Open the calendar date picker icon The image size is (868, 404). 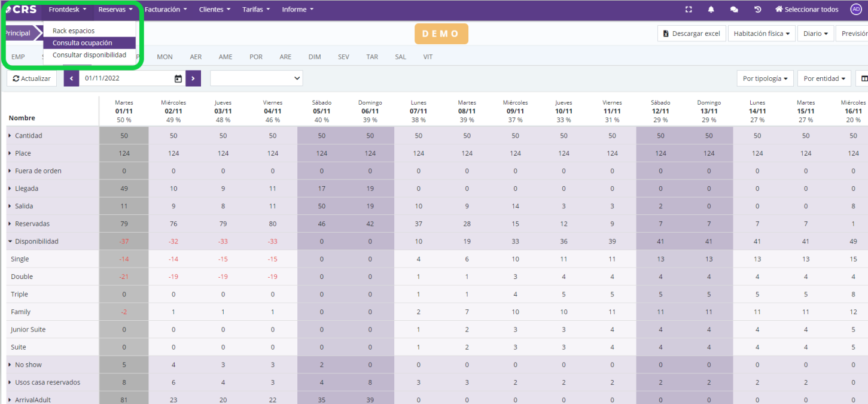178,78
